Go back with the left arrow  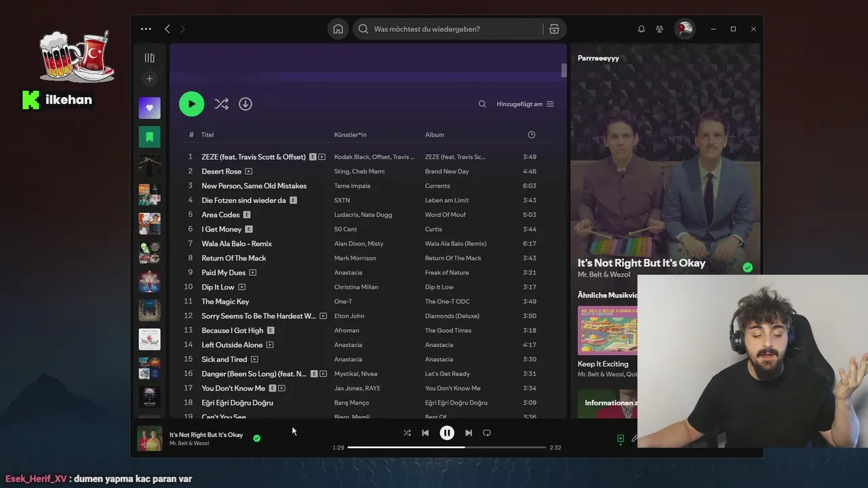click(x=167, y=29)
